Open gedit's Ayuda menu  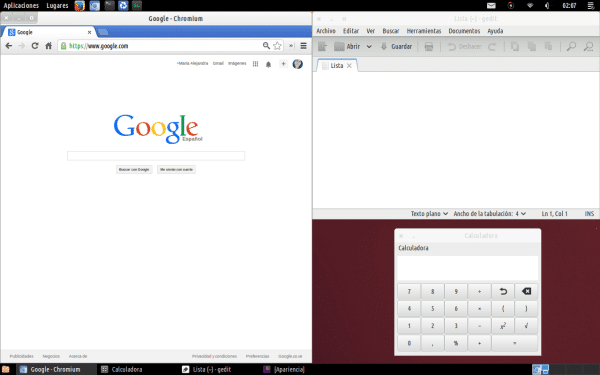pos(495,31)
